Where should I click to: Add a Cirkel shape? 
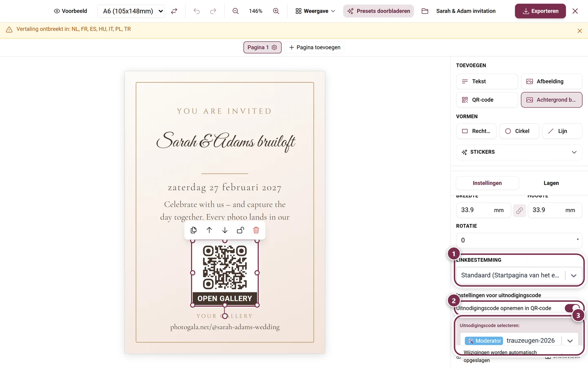click(x=519, y=131)
